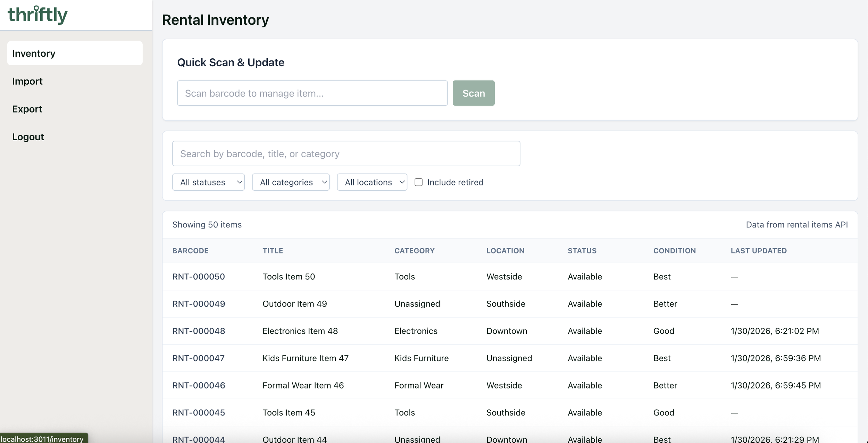868x443 pixels.
Task: Select barcode RNT-000048 row
Action: [x=199, y=331]
